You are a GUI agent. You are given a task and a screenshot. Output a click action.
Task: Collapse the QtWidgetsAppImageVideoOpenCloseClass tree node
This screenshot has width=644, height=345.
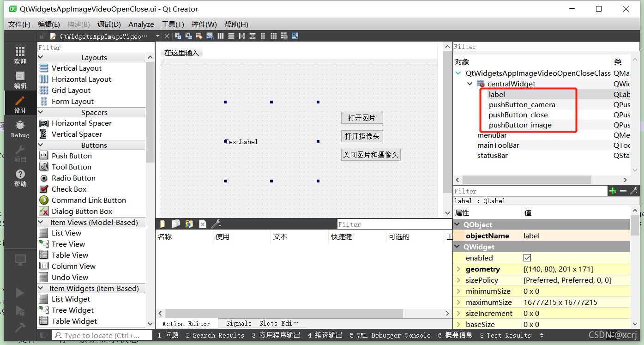click(x=458, y=73)
